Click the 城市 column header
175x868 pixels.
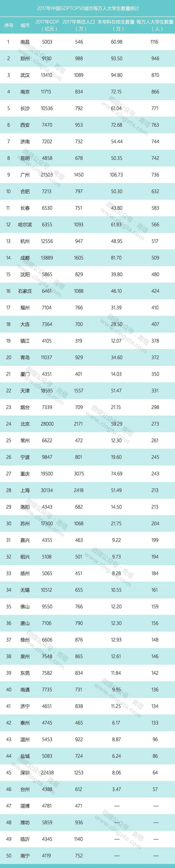(x=25, y=25)
